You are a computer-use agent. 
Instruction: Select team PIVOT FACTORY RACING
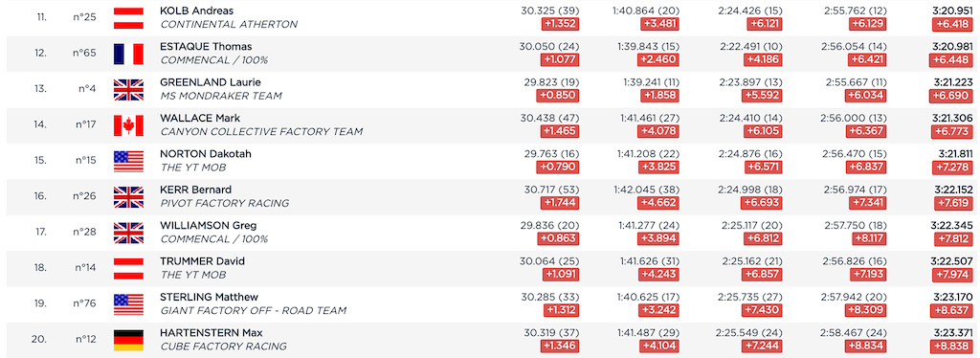tap(225, 203)
